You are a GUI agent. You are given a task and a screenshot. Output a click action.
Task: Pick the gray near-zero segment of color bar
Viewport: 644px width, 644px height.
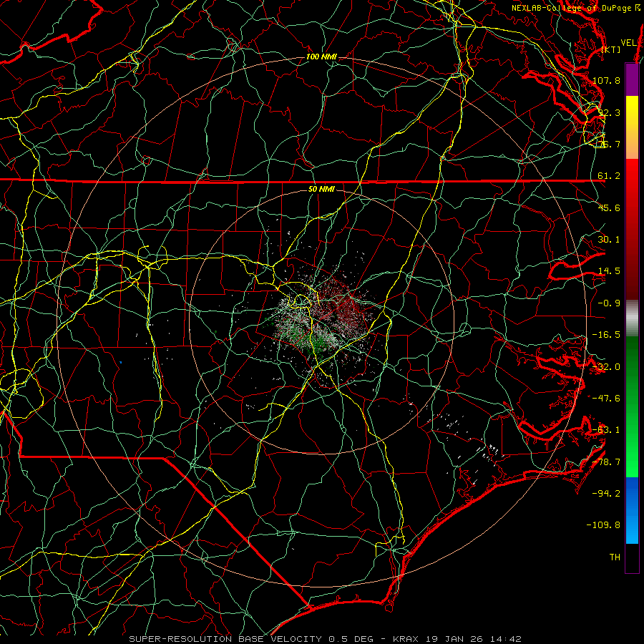[x=632, y=318]
